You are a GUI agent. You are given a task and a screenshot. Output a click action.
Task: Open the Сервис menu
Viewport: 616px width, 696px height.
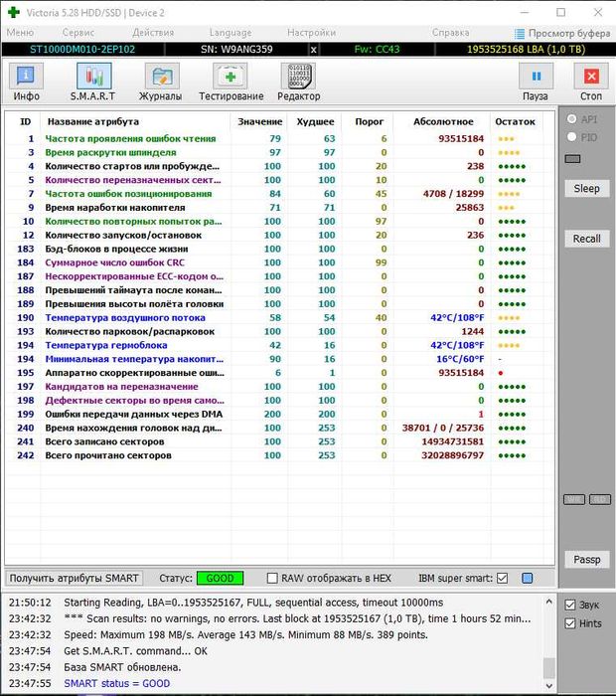point(78,33)
